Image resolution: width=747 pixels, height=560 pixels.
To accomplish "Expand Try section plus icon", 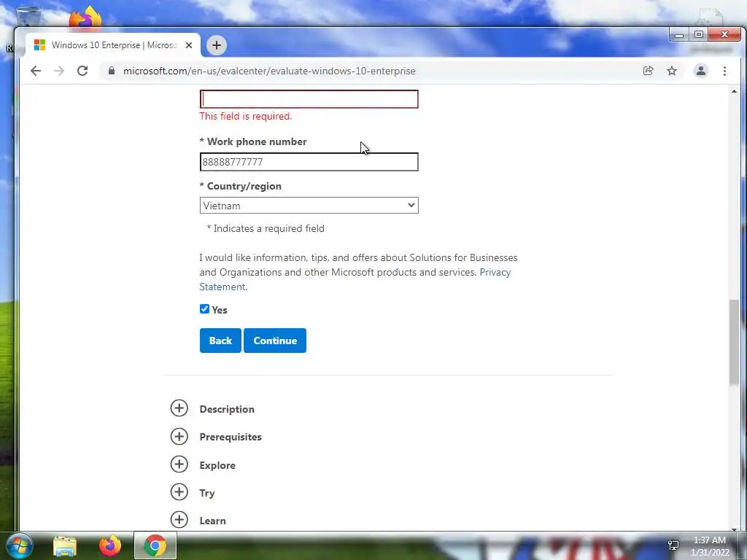I will click(x=179, y=492).
